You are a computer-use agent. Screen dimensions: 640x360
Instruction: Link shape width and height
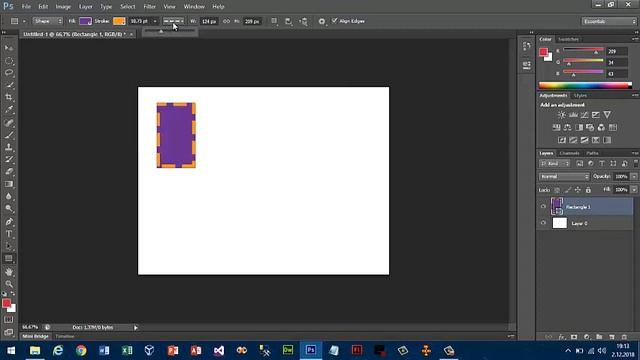click(226, 21)
